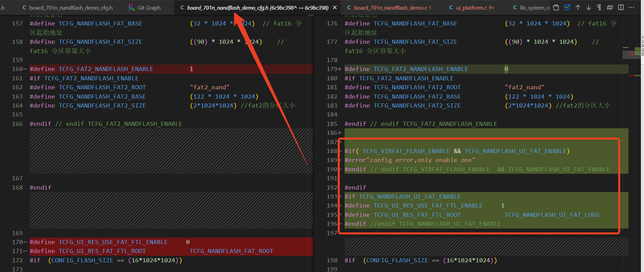Click line number 166 in left pane gutter
The width and height of the screenshot is (644, 272).
17,124
